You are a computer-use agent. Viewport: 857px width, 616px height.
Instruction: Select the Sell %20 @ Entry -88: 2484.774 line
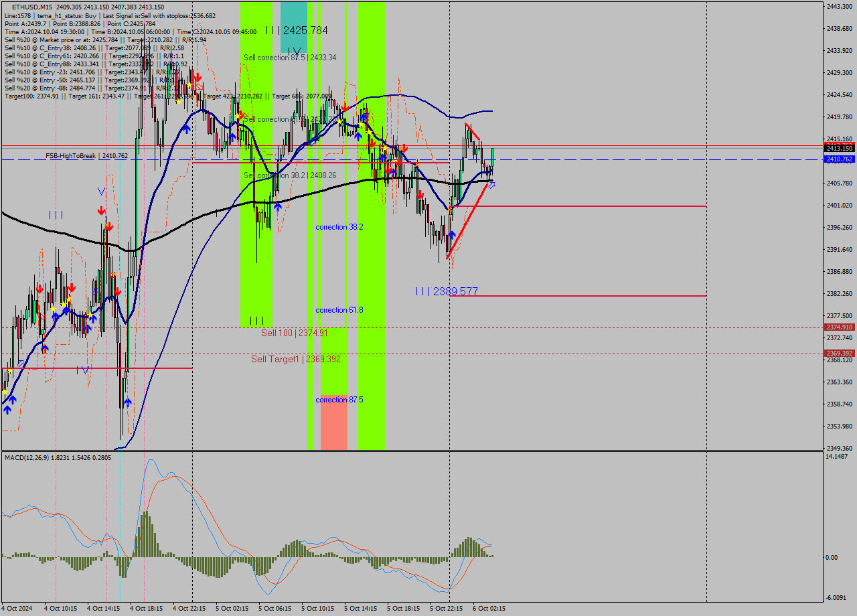click(94, 88)
